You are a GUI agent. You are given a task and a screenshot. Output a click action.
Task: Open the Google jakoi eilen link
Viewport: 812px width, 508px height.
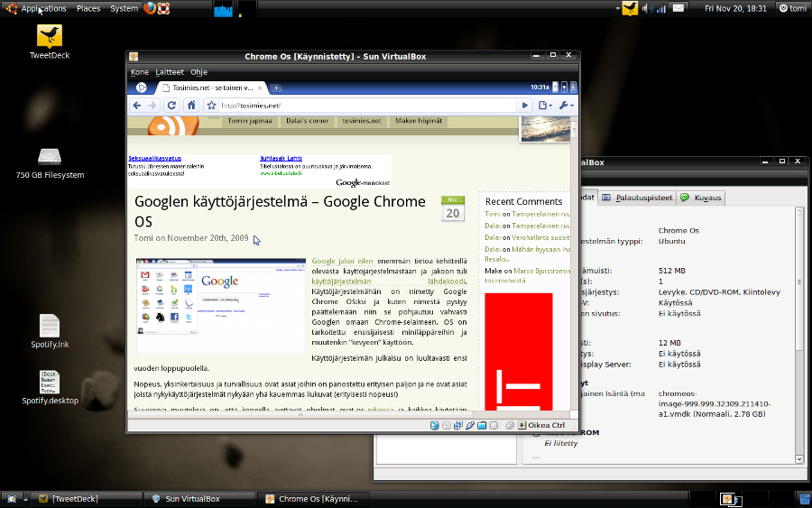pos(342,261)
